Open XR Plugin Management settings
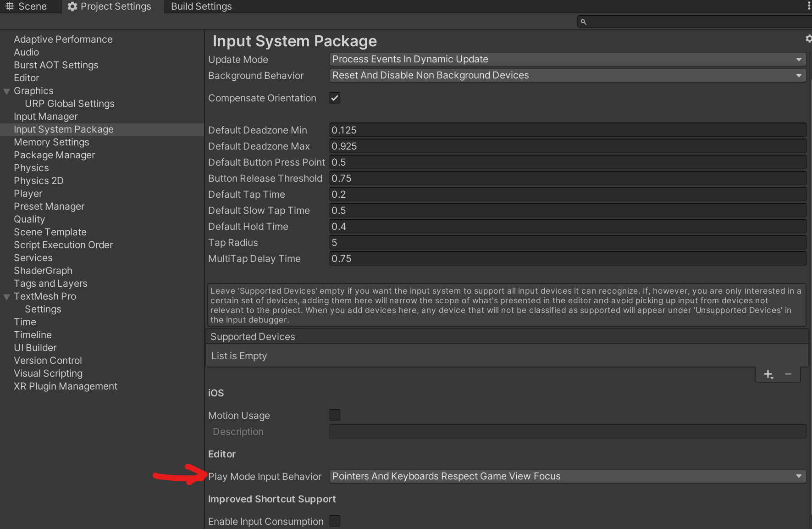 pyautogui.click(x=66, y=386)
